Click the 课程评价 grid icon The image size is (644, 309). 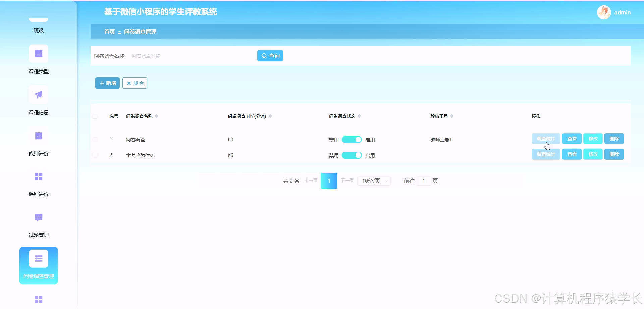[x=38, y=176]
